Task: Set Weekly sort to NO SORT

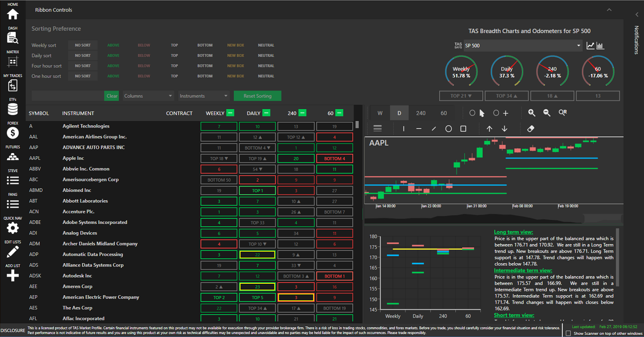Action: click(83, 45)
